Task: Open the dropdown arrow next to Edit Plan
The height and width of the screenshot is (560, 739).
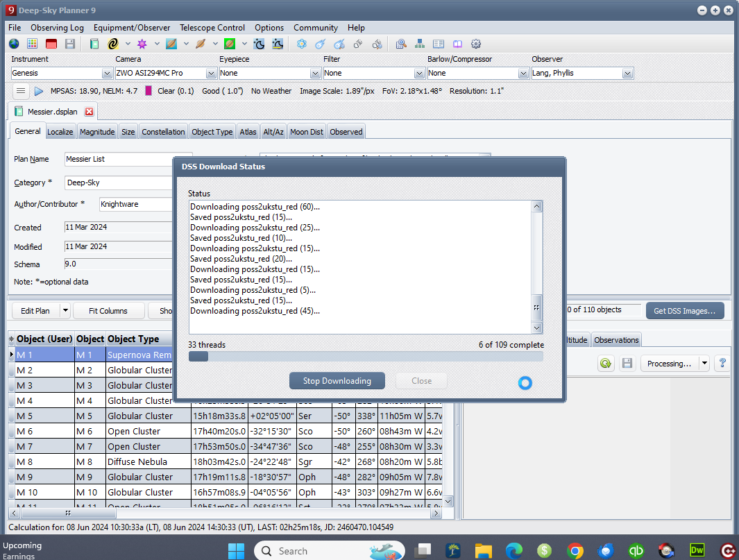Action: click(65, 311)
